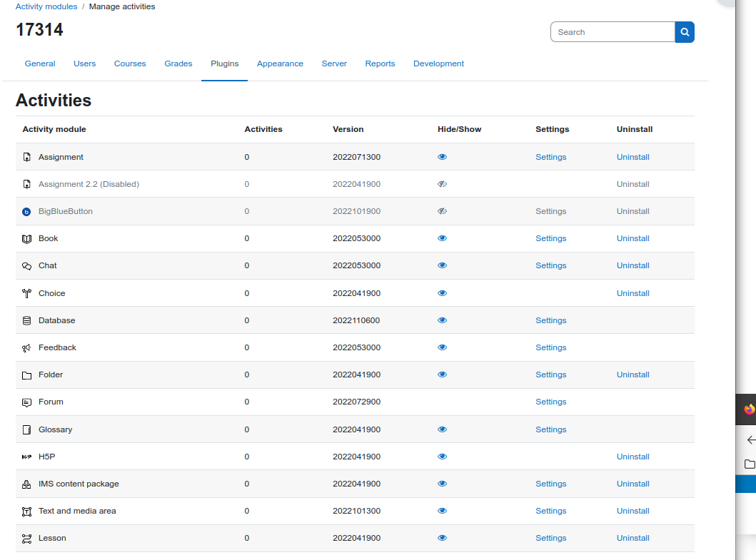
Task: Uninstall the Folder module
Action: tap(632, 375)
